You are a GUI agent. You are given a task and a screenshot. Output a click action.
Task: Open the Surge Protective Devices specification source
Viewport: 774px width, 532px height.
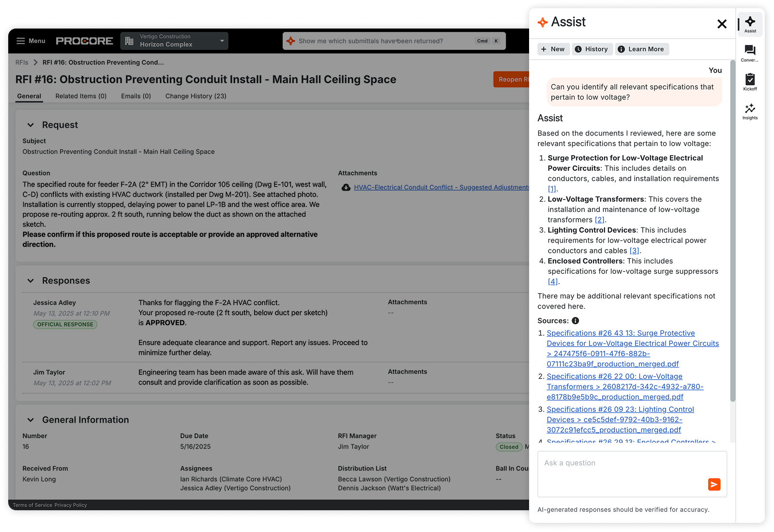(633, 349)
